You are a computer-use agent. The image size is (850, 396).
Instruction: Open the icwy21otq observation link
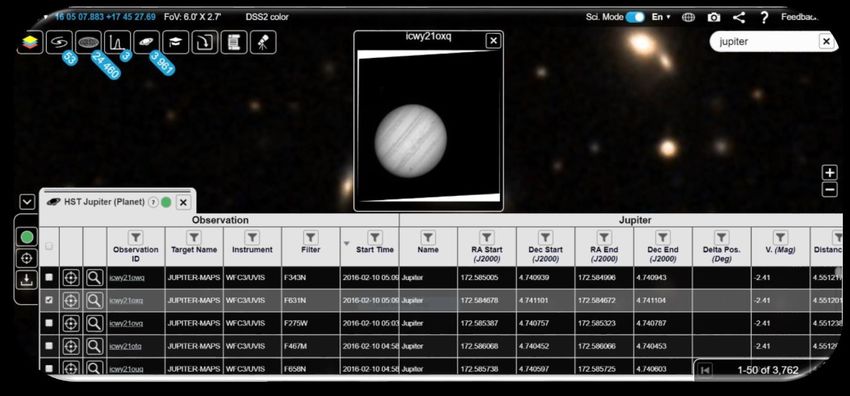click(125, 346)
